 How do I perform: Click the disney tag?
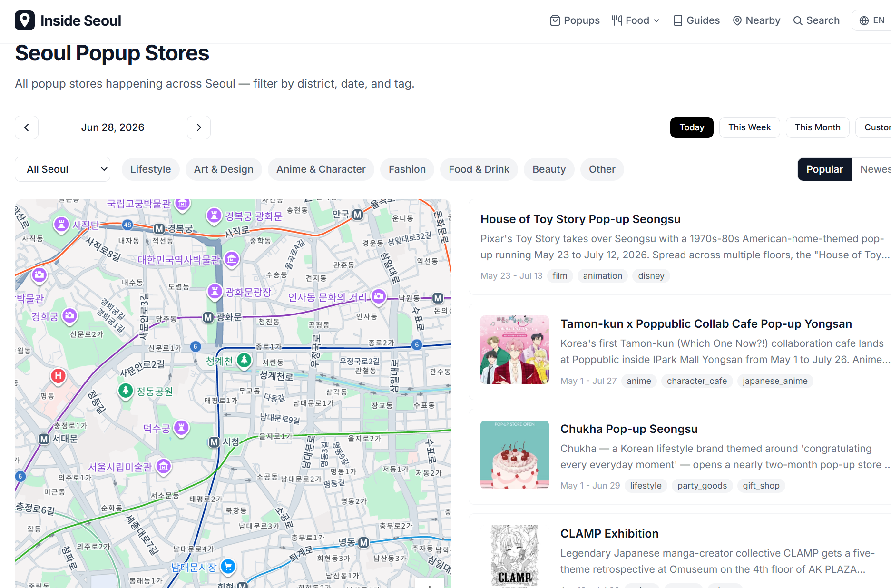point(651,276)
